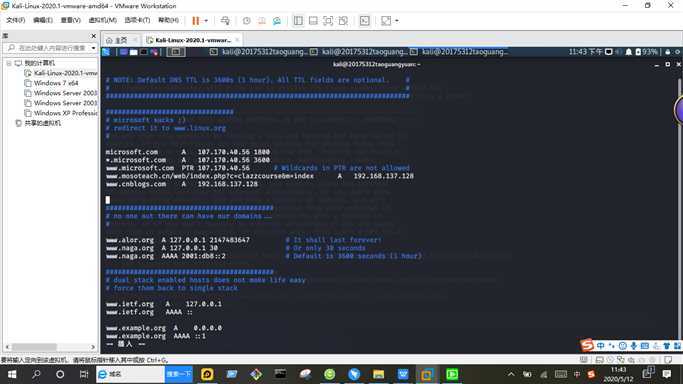Screen dimensions: 683x384
Task: Open the Sogou input method icon
Action: coord(587,345)
